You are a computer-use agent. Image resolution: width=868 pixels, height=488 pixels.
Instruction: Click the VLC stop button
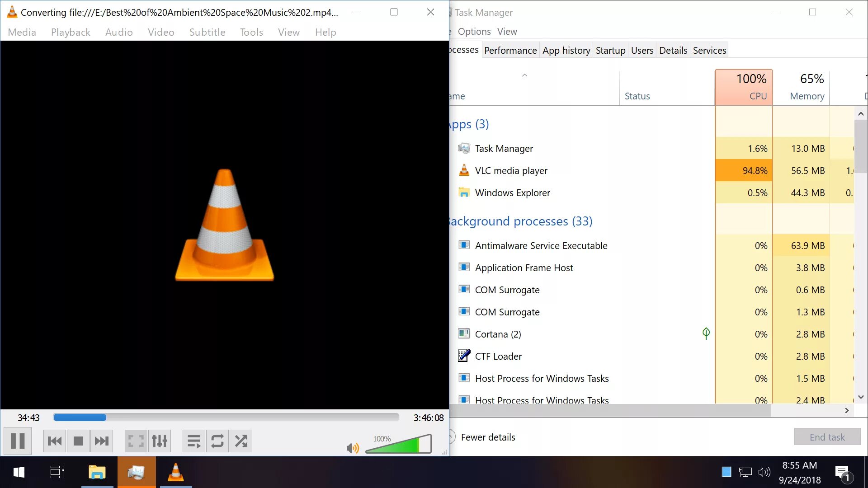click(x=77, y=441)
